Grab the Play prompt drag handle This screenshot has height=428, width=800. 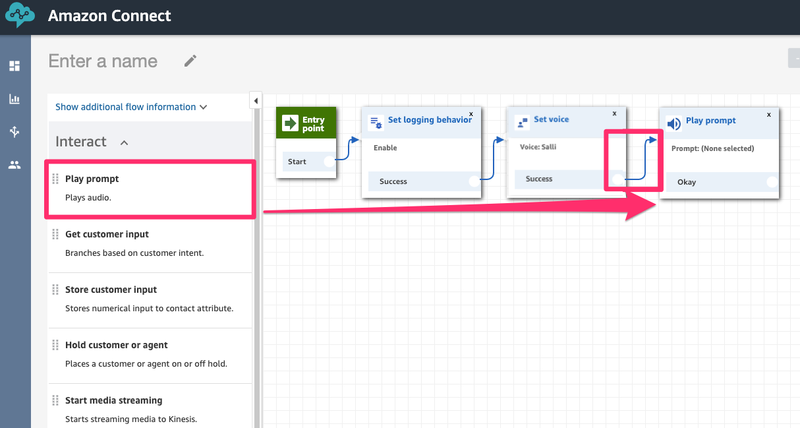click(55, 179)
